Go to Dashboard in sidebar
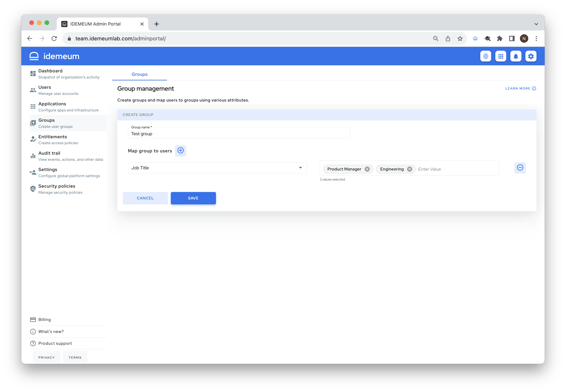The height and width of the screenshot is (392, 566). [68, 74]
